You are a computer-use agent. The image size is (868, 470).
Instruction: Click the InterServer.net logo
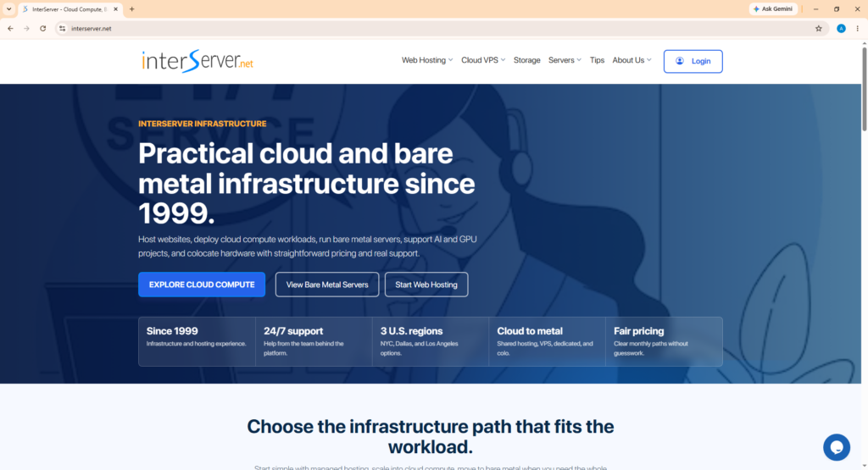click(198, 61)
